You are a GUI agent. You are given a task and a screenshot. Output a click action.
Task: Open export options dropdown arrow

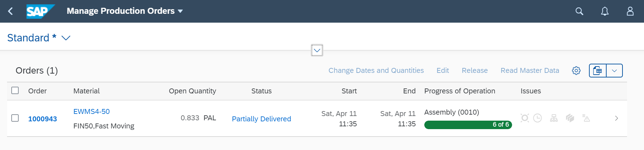[x=614, y=70]
